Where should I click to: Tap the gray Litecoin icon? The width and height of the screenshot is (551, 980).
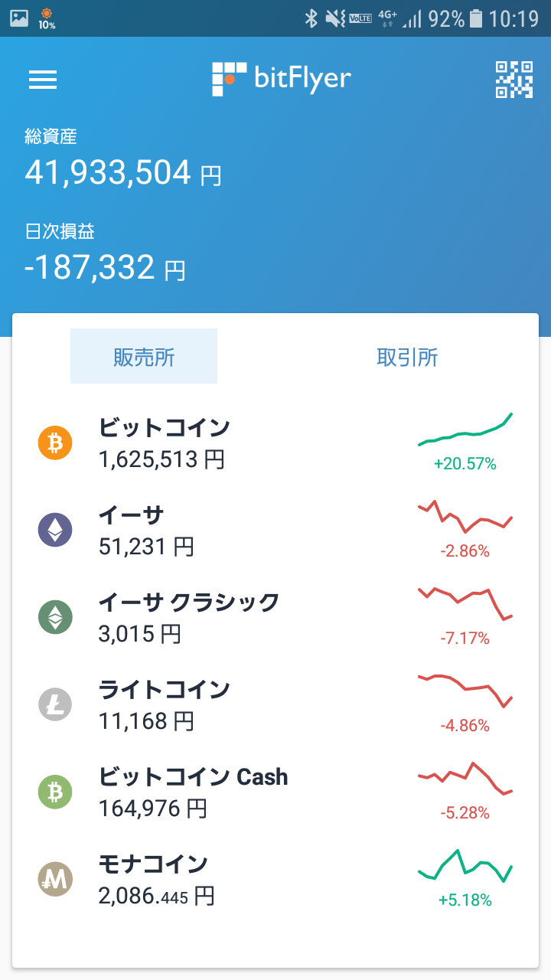[x=55, y=704]
